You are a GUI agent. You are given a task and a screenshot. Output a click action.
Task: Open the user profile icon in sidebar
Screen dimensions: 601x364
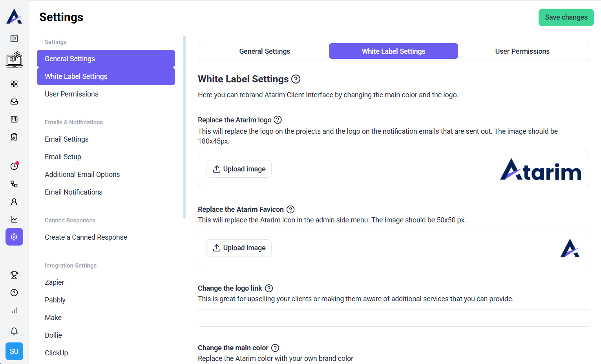[x=14, y=202]
